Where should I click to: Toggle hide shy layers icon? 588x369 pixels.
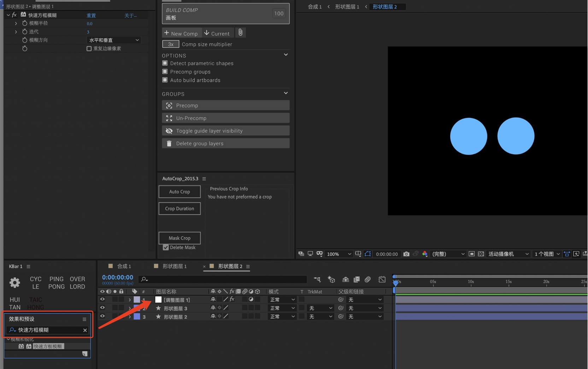pyautogui.click(x=346, y=279)
